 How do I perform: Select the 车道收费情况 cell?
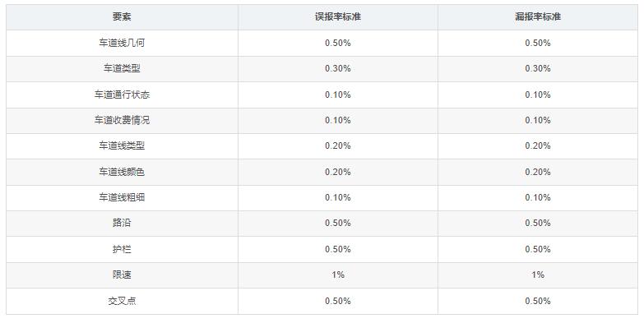point(122,120)
